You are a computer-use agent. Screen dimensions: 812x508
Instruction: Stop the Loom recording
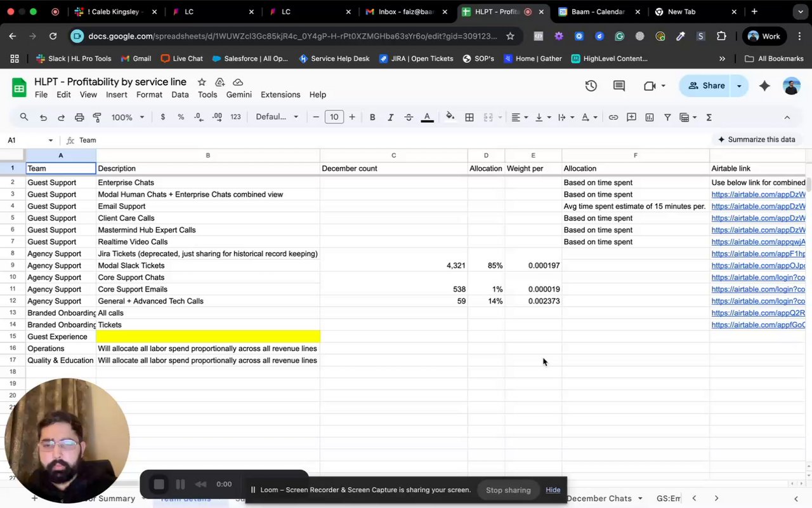(159, 485)
